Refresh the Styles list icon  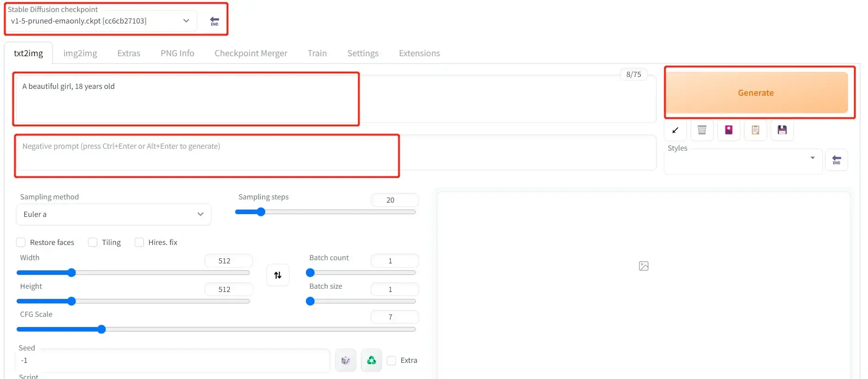pyautogui.click(x=836, y=160)
